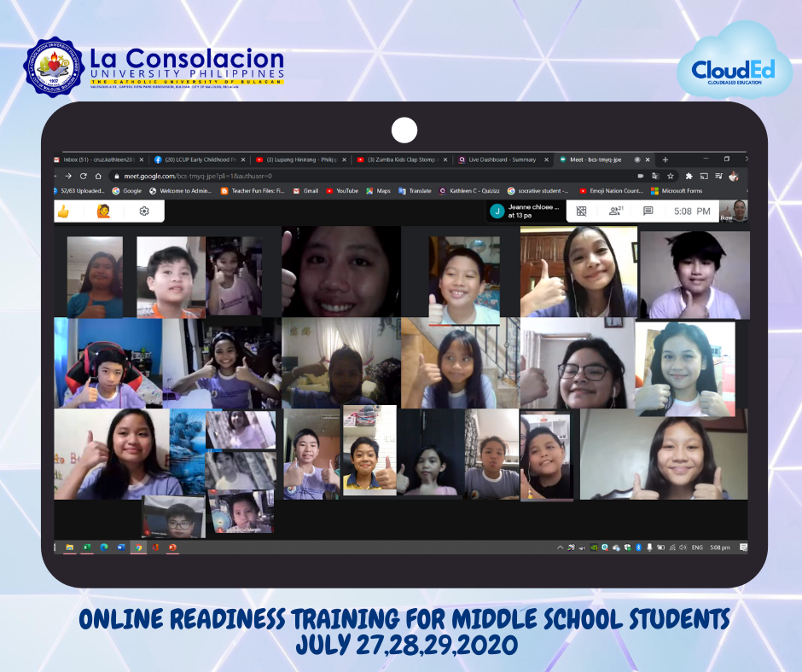Click the Bluetooth tray icon
The height and width of the screenshot is (672, 802).
point(638,547)
